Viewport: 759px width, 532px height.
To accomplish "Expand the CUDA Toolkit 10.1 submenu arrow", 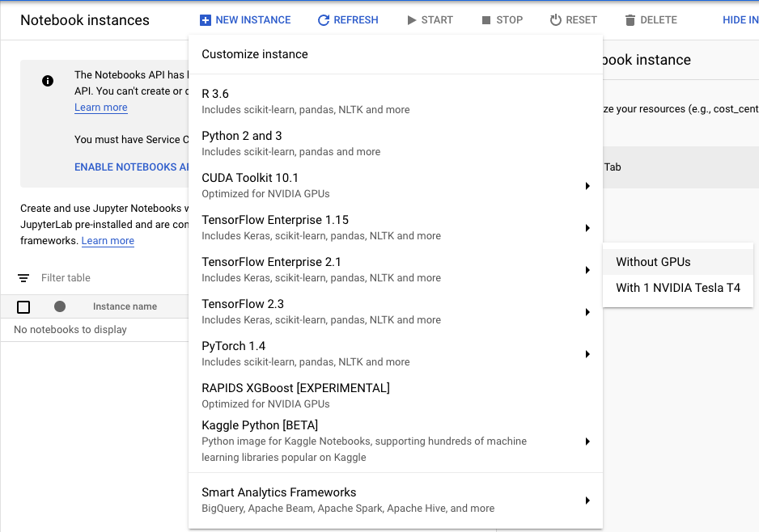I will click(587, 186).
